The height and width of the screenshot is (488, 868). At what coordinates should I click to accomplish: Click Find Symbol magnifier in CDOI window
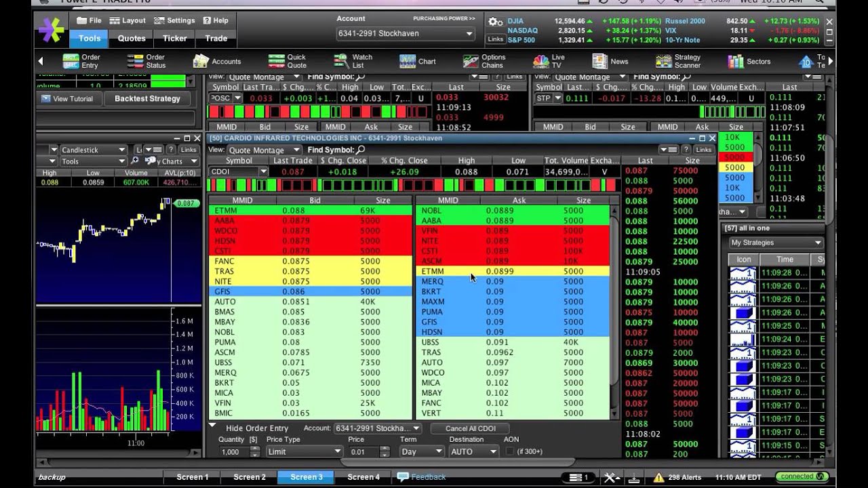pos(361,150)
